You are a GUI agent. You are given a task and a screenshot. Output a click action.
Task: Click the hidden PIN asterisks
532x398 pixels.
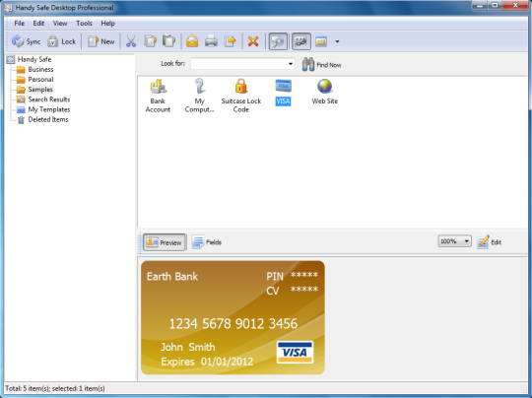click(304, 276)
